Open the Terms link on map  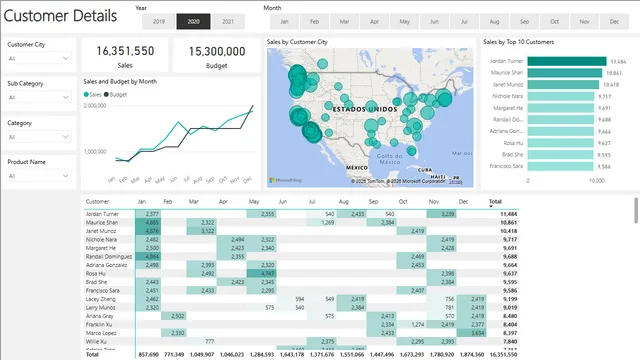(456, 182)
